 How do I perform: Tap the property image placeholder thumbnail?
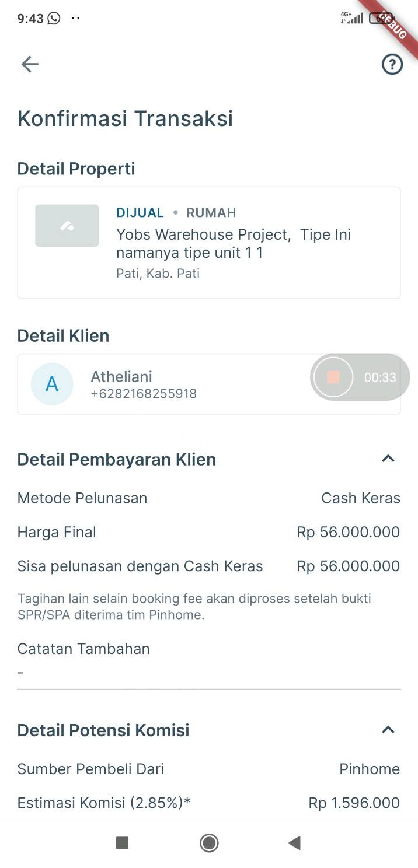click(x=67, y=226)
